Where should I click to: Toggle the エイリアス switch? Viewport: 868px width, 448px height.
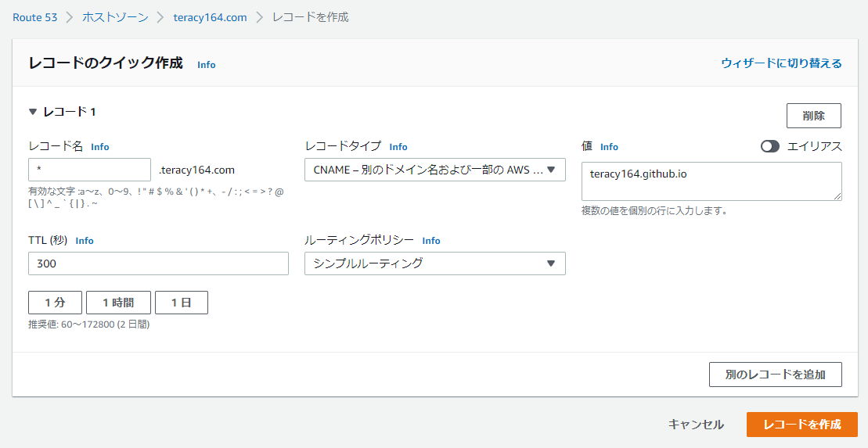tap(770, 146)
